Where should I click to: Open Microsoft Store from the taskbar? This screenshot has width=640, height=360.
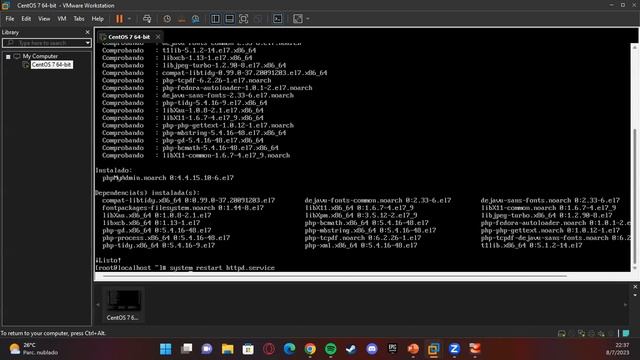pos(248,349)
